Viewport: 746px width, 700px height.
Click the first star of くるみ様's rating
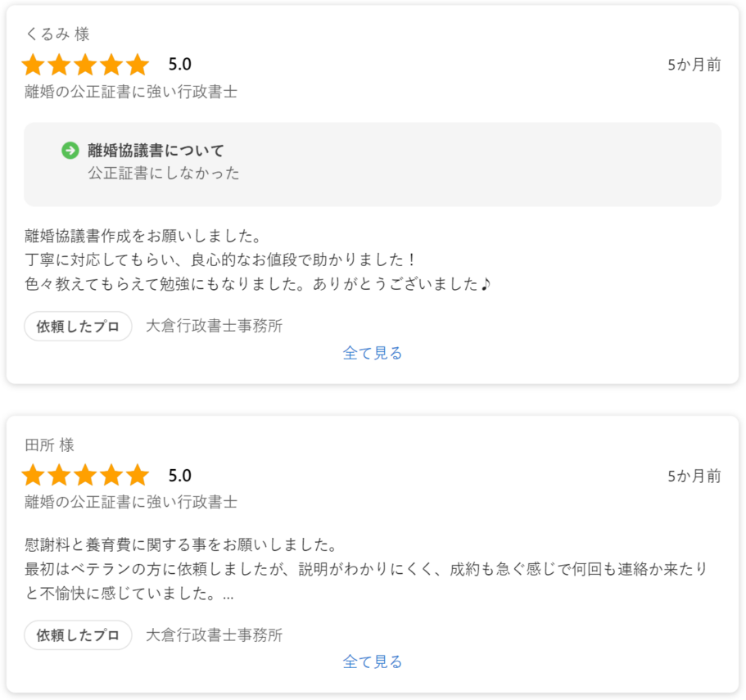click(x=34, y=65)
